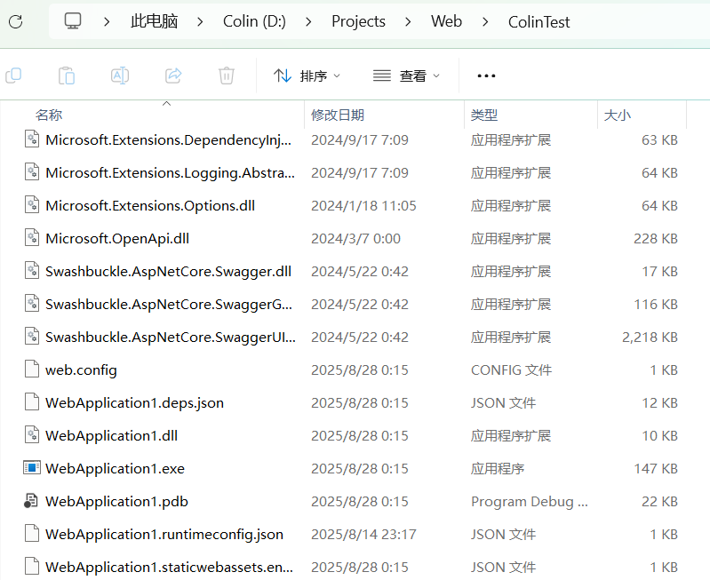Image resolution: width=710 pixels, height=588 pixels.
Task: Sort by 修改日期 column header
Action: coord(338,115)
